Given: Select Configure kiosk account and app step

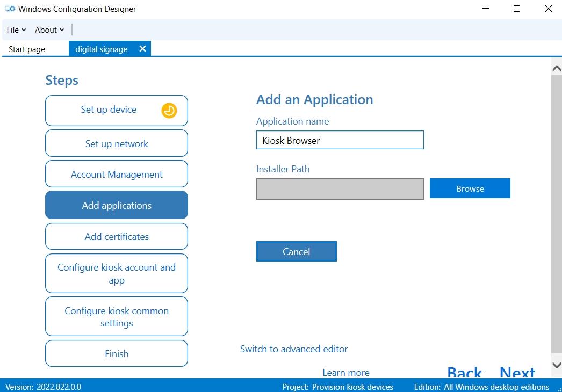Looking at the screenshot, I should 116,273.
